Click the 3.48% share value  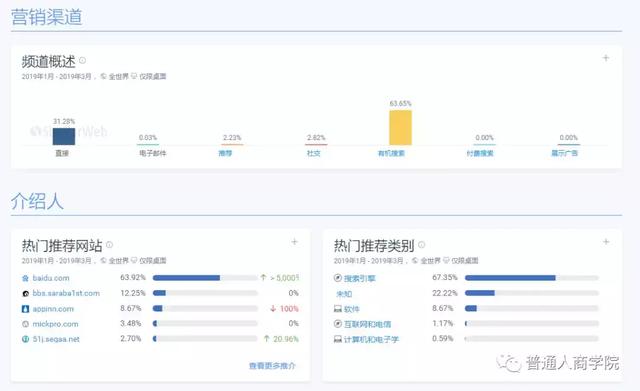[x=131, y=323]
